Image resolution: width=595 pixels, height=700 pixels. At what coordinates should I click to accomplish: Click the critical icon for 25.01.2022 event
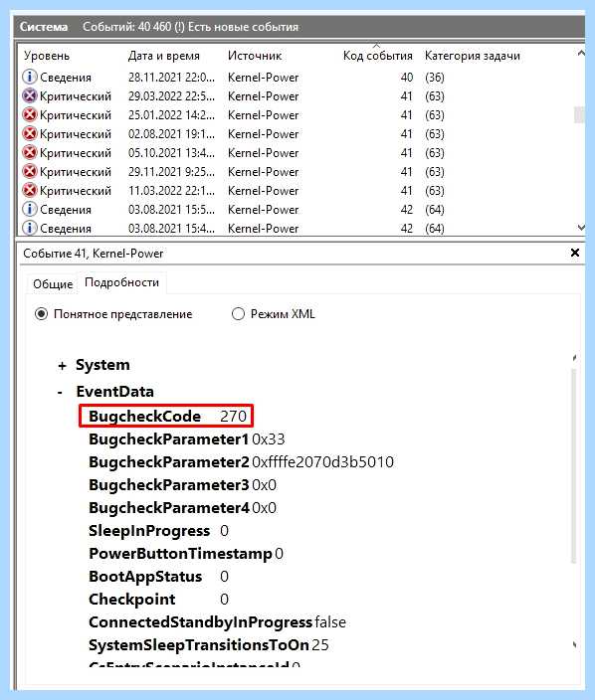point(30,115)
